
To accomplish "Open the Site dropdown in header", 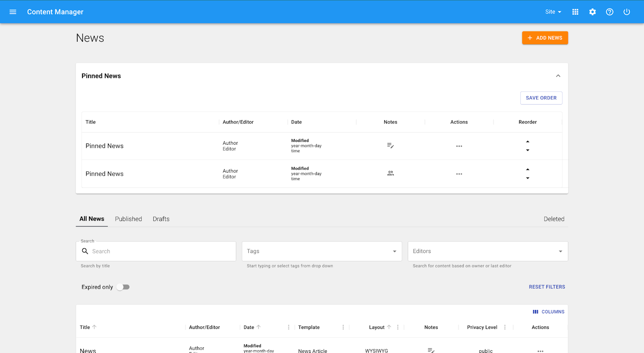I will click(x=553, y=12).
